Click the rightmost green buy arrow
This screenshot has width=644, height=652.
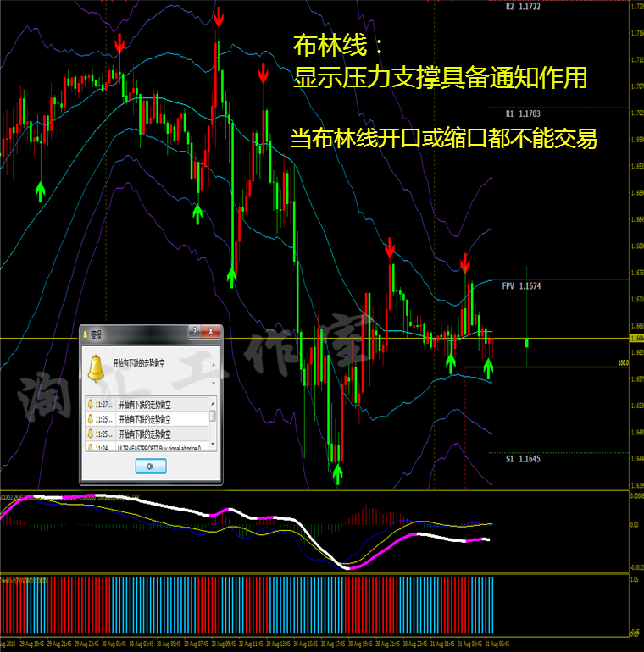coord(488,370)
